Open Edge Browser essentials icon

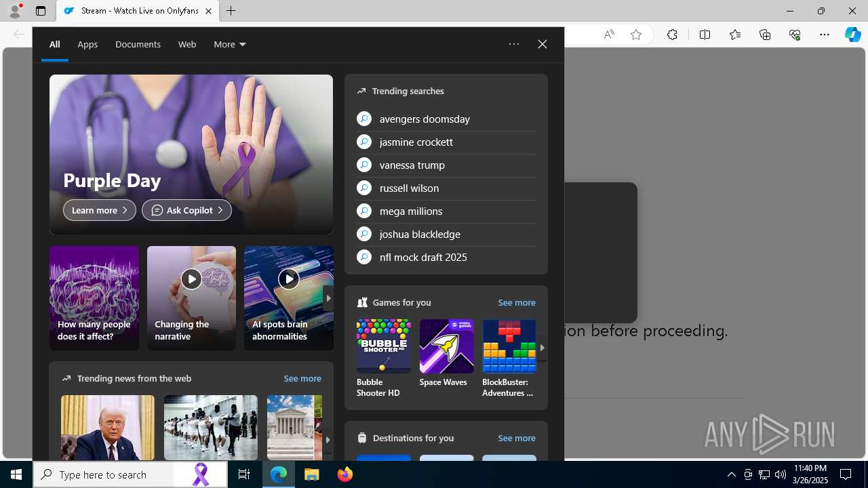(795, 35)
